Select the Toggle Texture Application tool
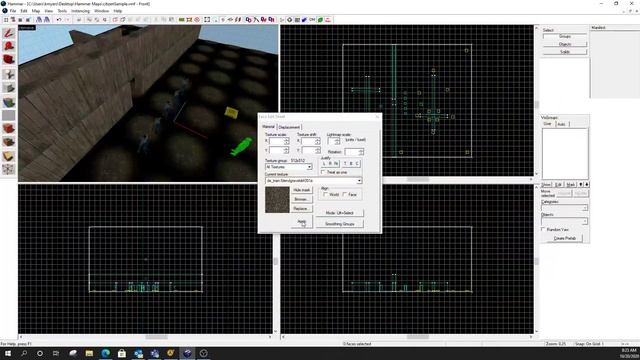The height and width of the screenshot is (360, 640). [9, 102]
